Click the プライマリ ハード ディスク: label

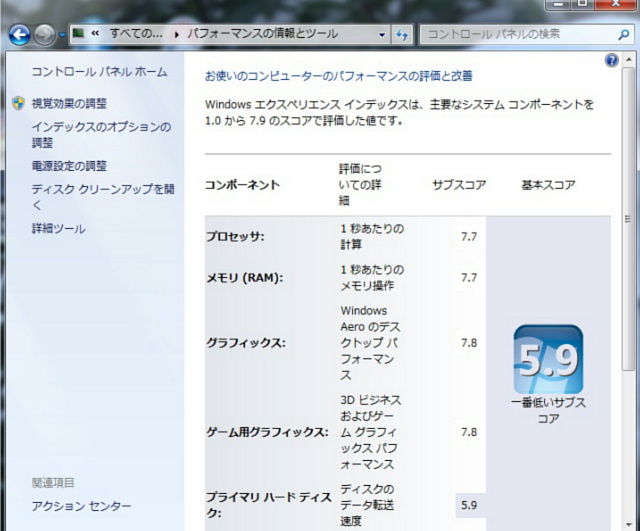268,505
